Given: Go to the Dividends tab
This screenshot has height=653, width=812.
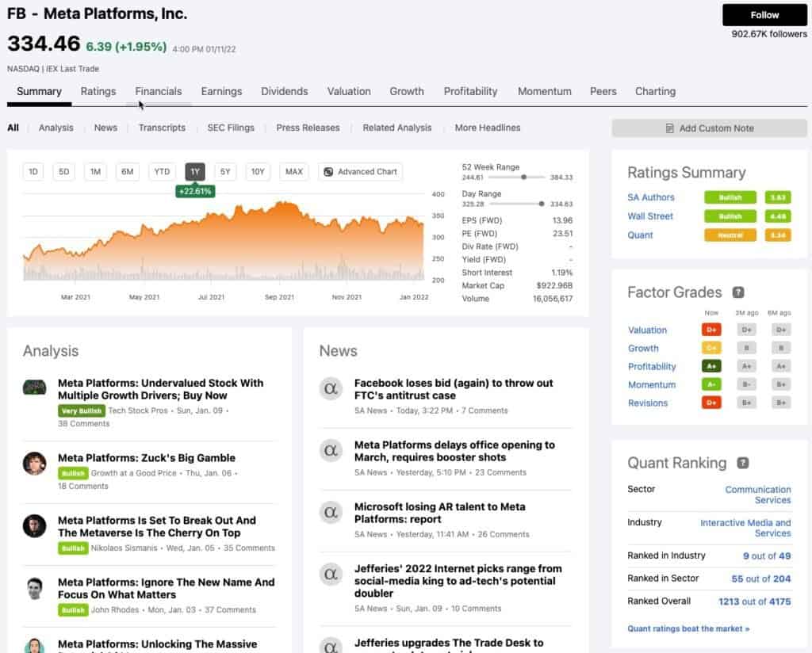Looking at the screenshot, I should (x=285, y=92).
